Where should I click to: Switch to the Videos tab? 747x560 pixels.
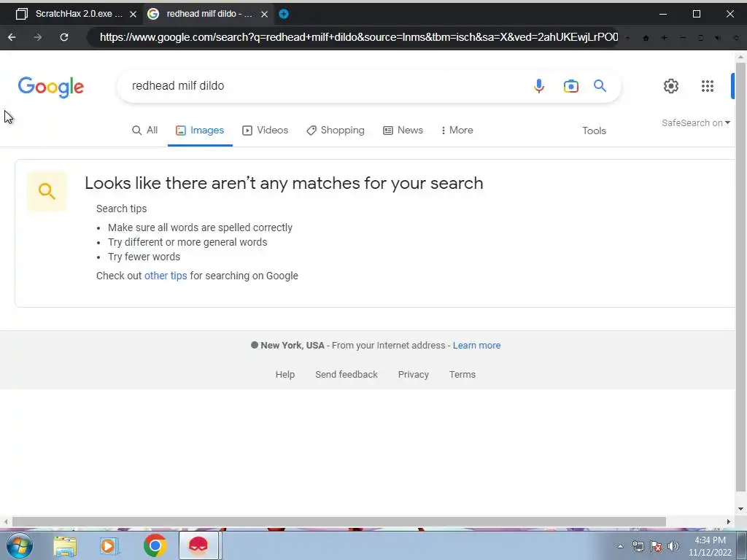point(266,130)
